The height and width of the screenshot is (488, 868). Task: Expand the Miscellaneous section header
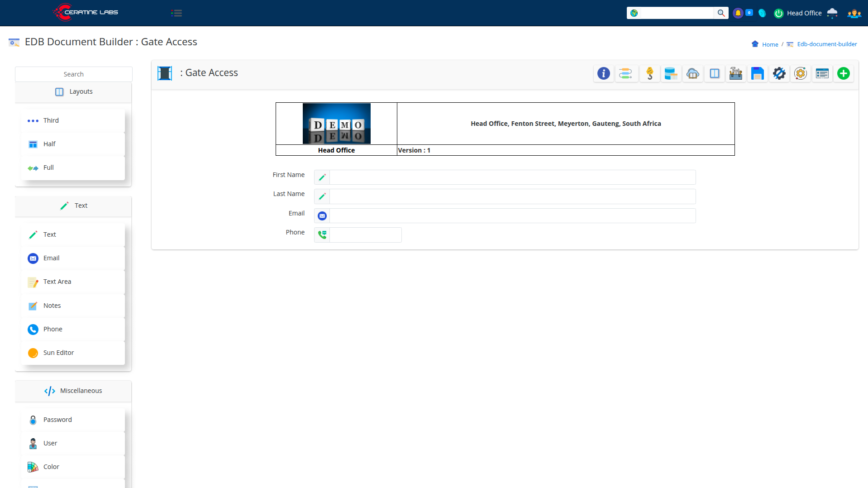[x=73, y=391]
